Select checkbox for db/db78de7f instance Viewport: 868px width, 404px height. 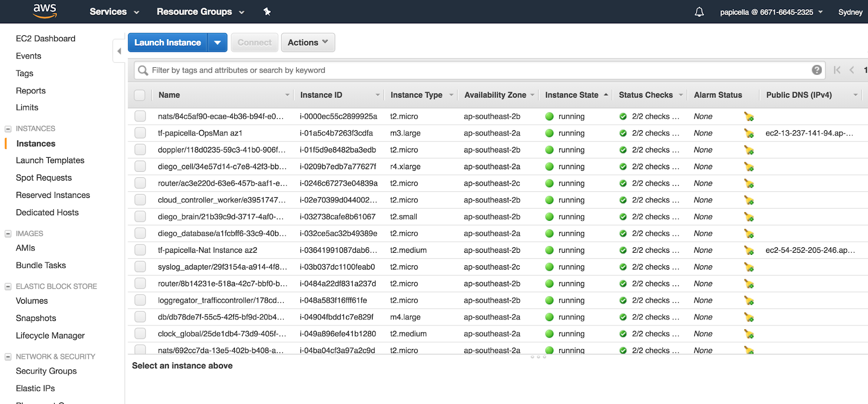click(x=140, y=317)
